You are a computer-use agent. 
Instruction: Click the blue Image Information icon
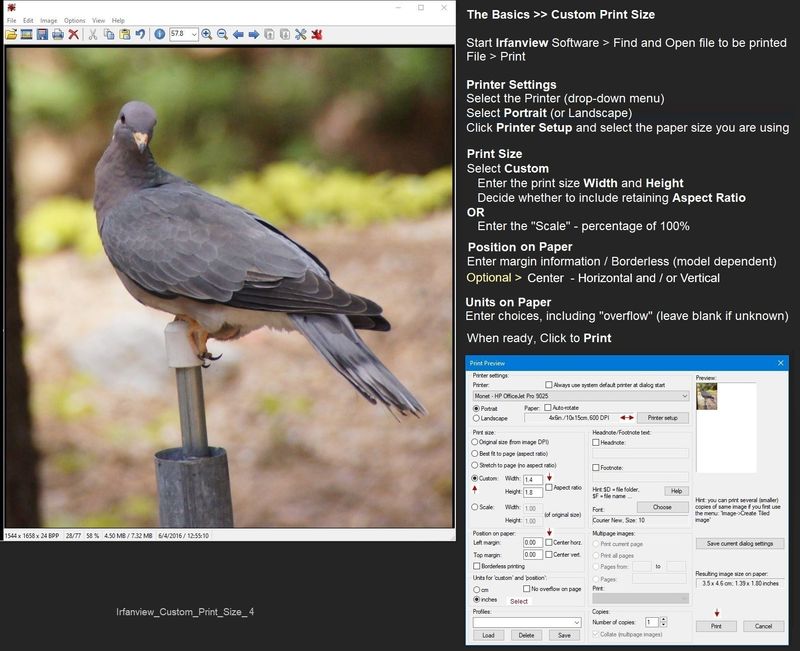pos(159,34)
